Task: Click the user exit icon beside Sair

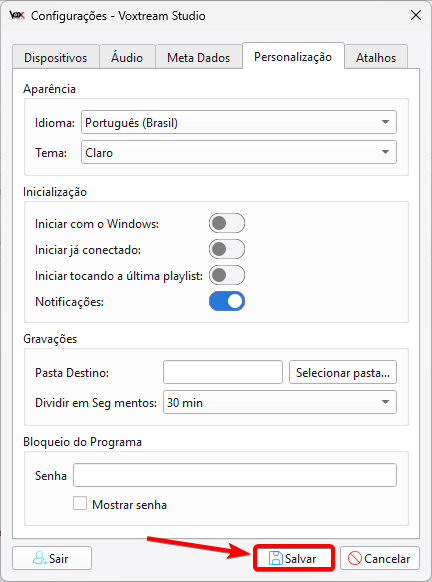Action: (40, 558)
